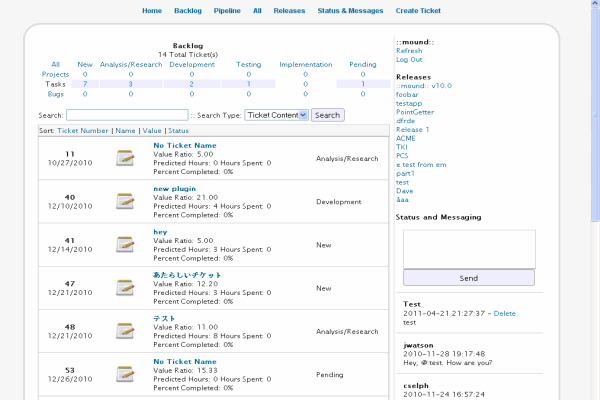Viewport: 600px width, 400px height.
Task: Filter by Development column header
Action: click(x=192, y=64)
